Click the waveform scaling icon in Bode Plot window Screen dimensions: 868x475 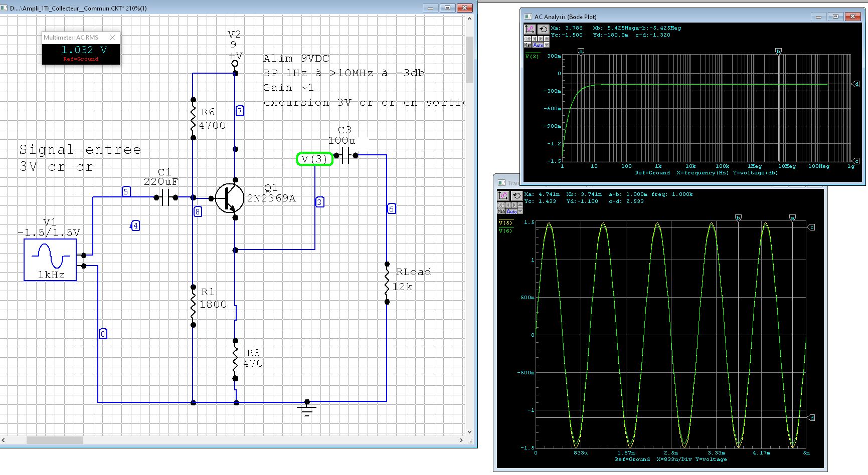(530, 30)
